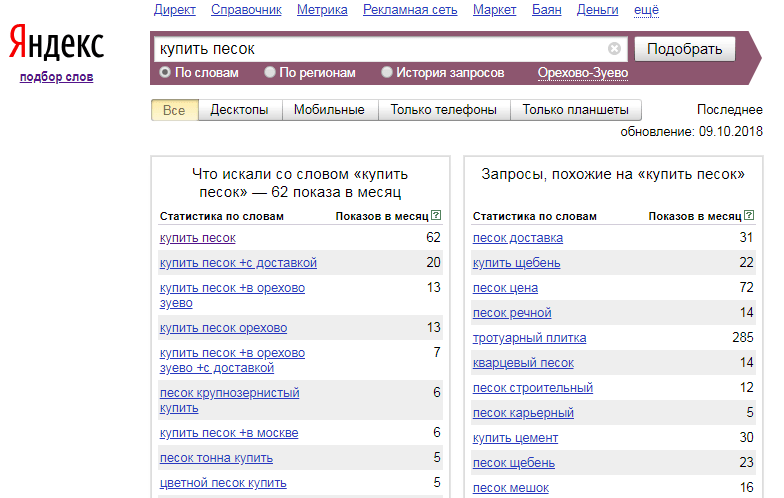This screenshot has height=498, width=784.
Task: Open help icon beside left "Показов в месяц"
Action: 436,216
